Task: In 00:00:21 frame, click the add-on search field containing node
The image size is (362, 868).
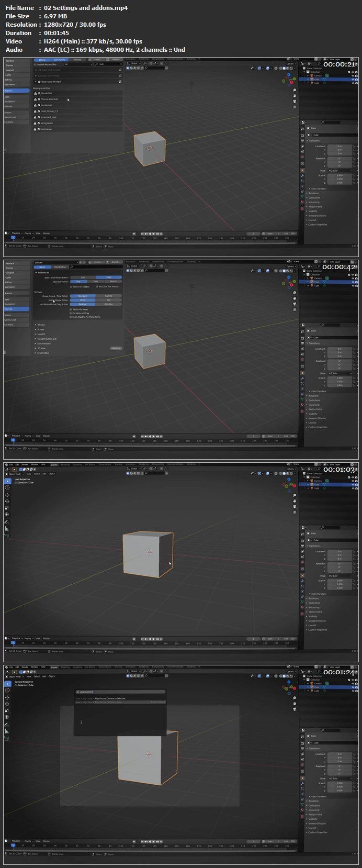Action: 108,64
